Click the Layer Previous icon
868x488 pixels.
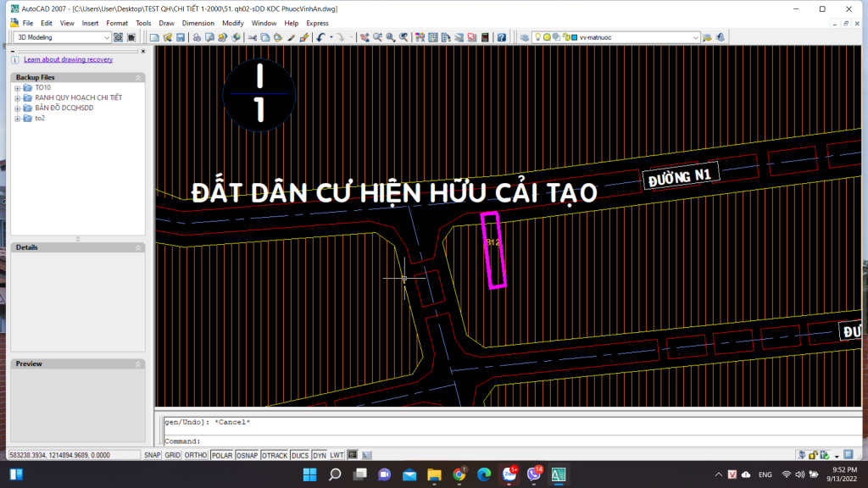(x=721, y=37)
